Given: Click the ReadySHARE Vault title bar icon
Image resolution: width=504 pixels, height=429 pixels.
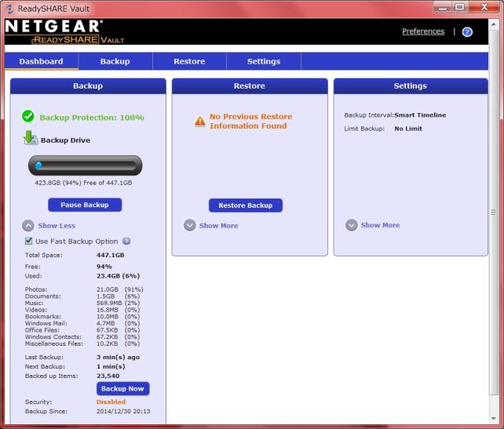Looking at the screenshot, I should [x=10, y=9].
